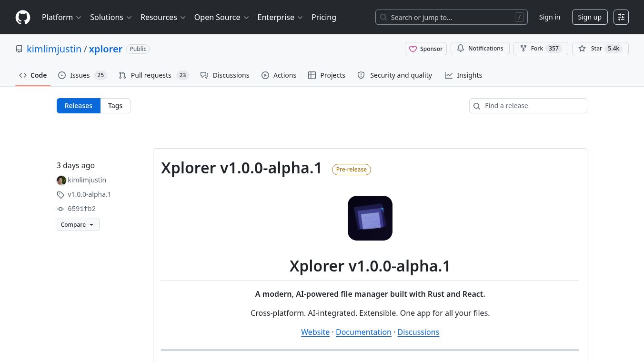Expand the Compare dropdown
The width and height of the screenshot is (644, 362).
tap(78, 224)
